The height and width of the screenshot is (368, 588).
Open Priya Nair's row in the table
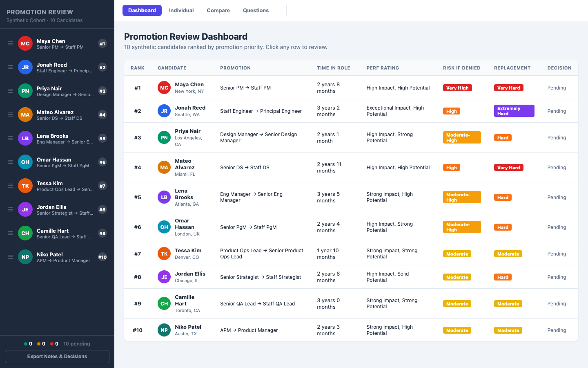click(351, 137)
